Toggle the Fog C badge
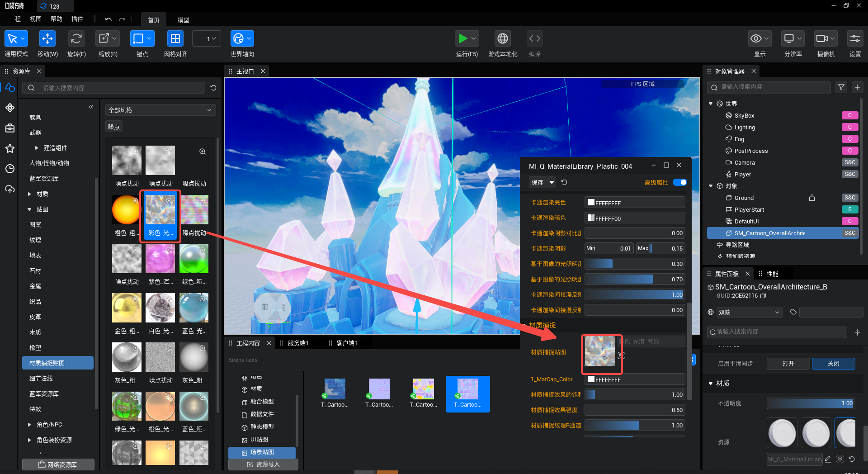The height and width of the screenshot is (474, 868). pos(850,139)
